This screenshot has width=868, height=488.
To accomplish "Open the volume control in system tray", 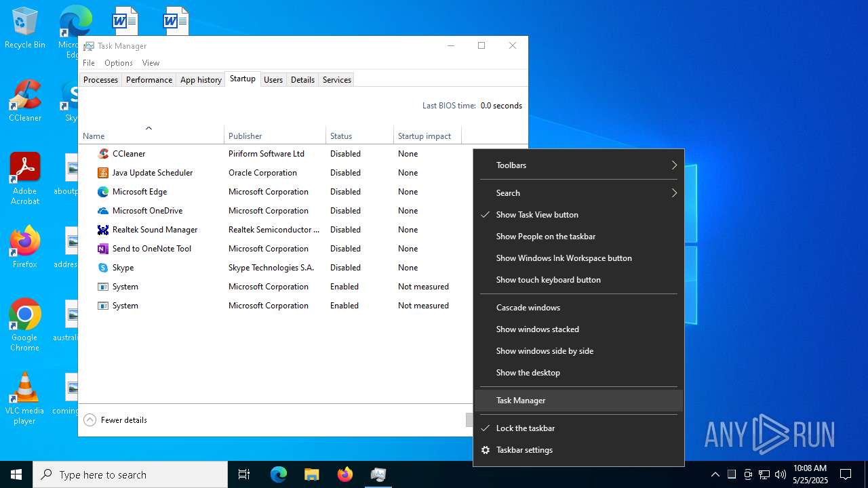I will coord(781,474).
